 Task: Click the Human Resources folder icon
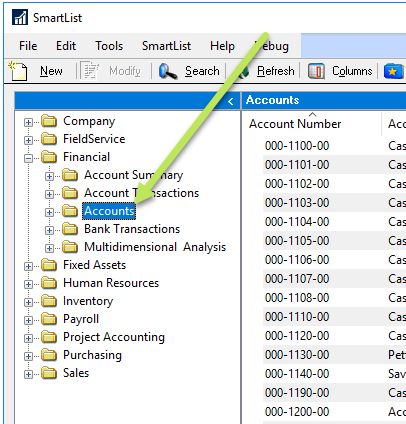pos(49,283)
